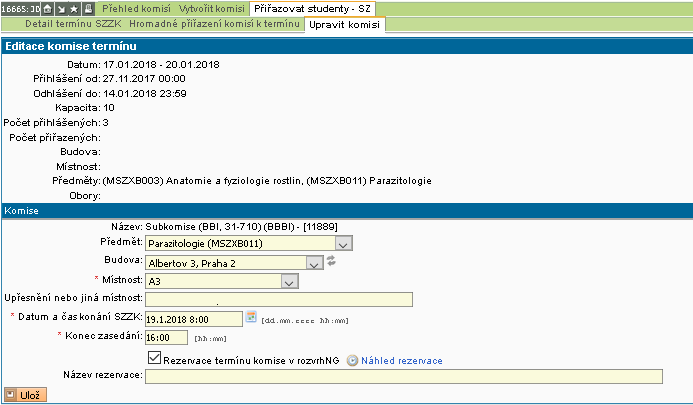Open the Náhled rezervace link
Image resolution: width=693 pixels, height=405 pixels.
tap(401, 360)
